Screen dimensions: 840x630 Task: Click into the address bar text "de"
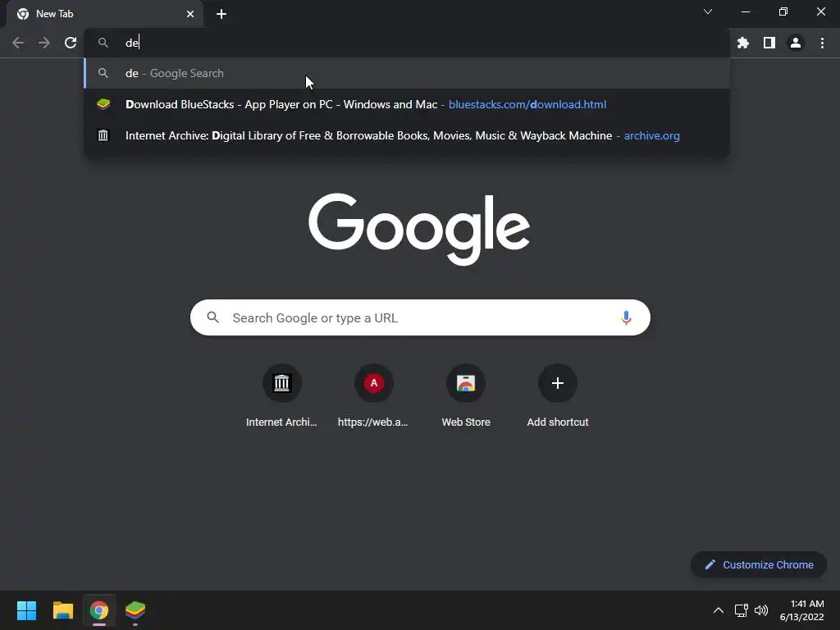[132, 43]
